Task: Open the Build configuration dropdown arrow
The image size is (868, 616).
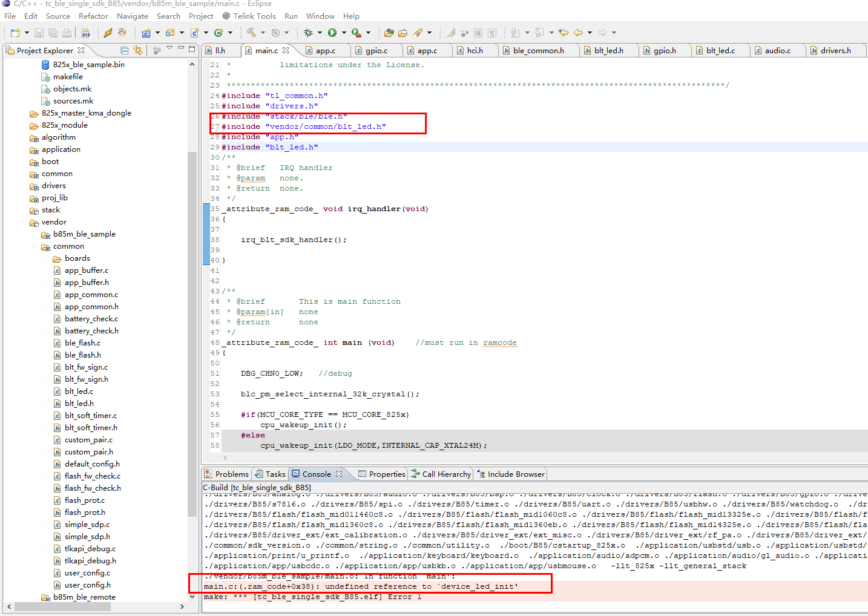Action: coord(263,33)
